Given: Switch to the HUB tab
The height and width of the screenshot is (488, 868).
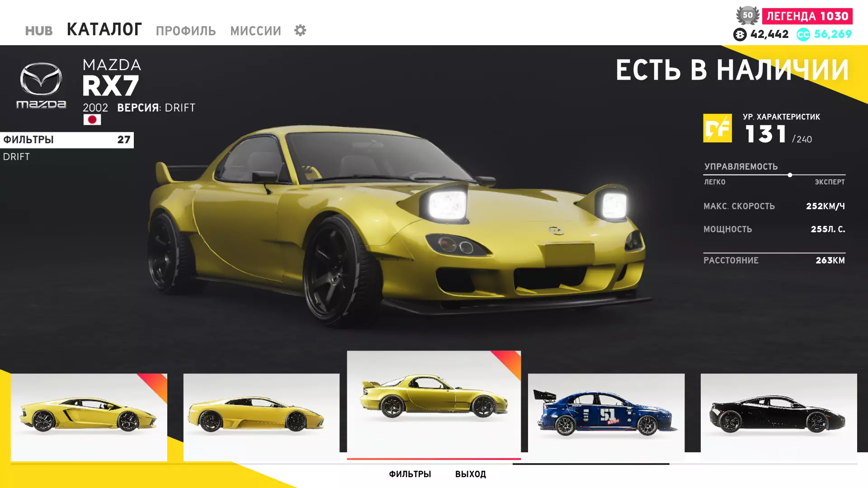Looking at the screenshot, I should [39, 31].
